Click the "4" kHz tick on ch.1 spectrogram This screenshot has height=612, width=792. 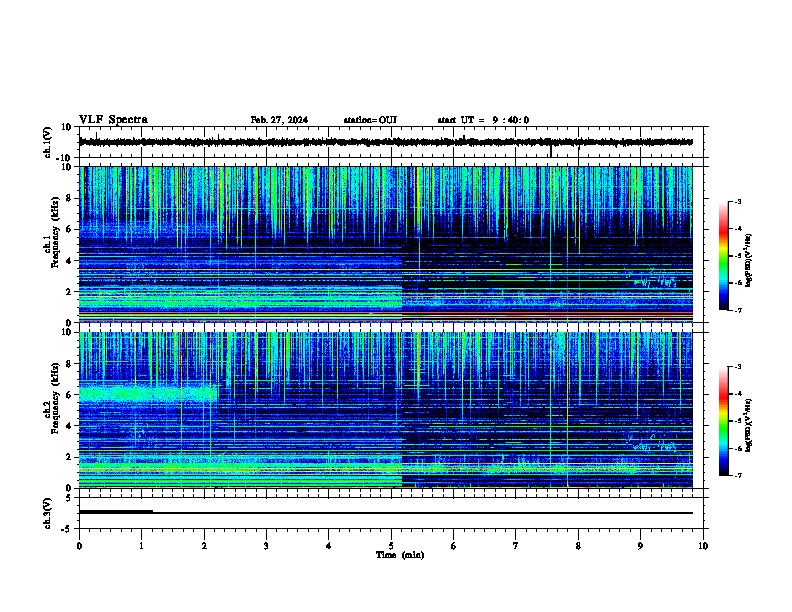tap(69, 261)
